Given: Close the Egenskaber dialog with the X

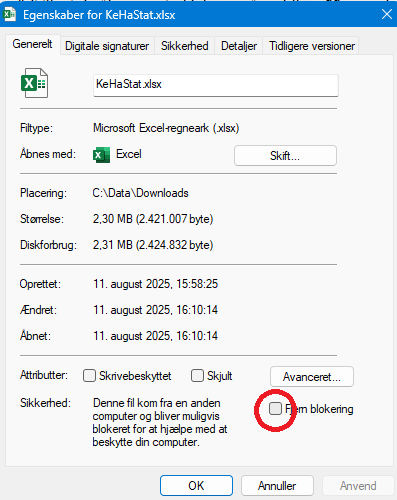Looking at the screenshot, I should [x=386, y=14].
